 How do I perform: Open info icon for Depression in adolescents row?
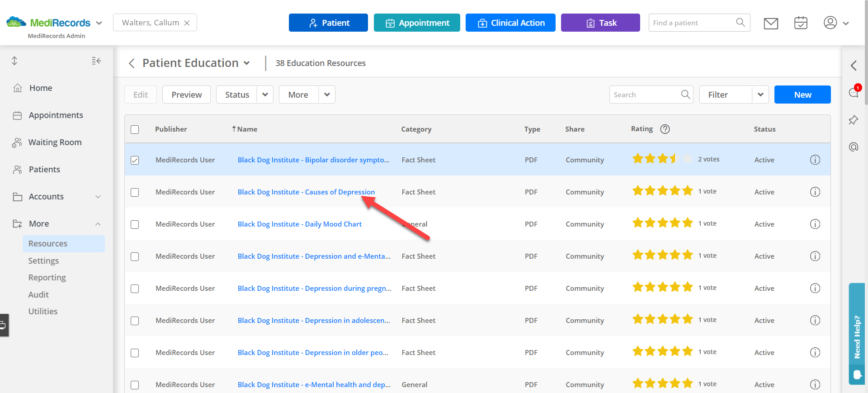pos(815,320)
